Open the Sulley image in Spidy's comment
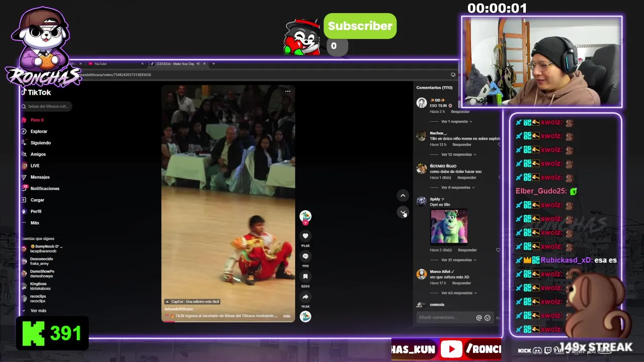 tap(449, 227)
